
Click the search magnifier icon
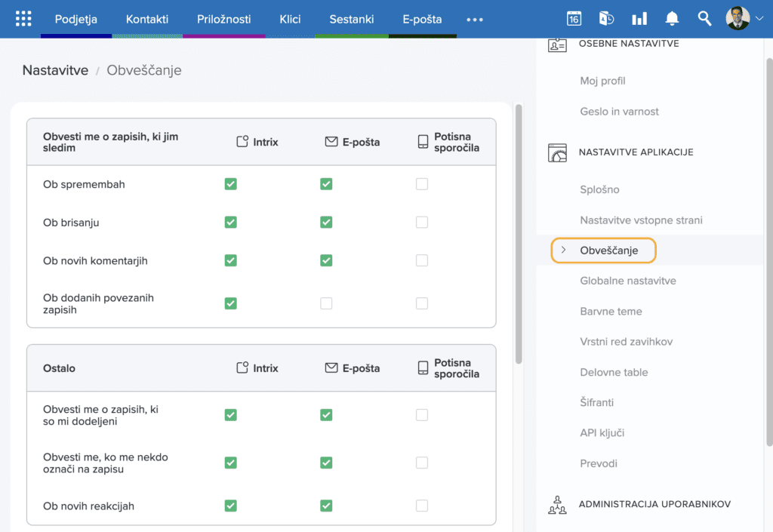tap(704, 19)
